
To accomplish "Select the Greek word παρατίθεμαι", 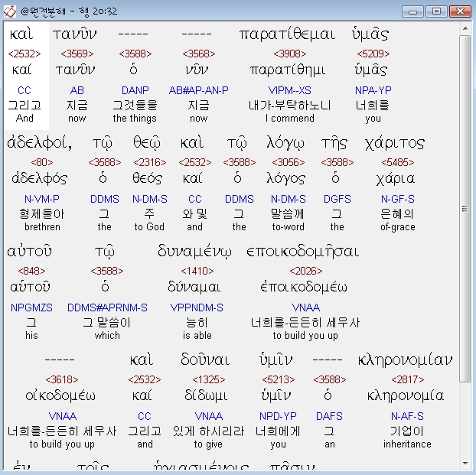I will (x=287, y=34).
